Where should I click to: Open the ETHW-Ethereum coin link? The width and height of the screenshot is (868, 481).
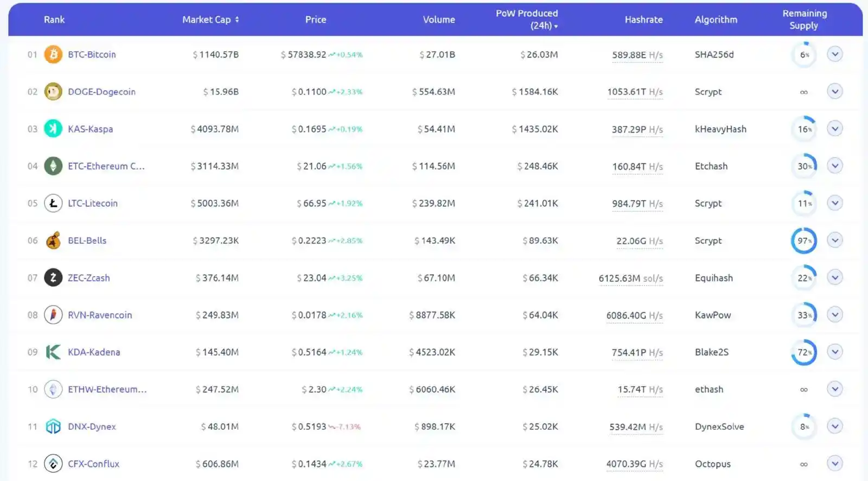(x=107, y=389)
